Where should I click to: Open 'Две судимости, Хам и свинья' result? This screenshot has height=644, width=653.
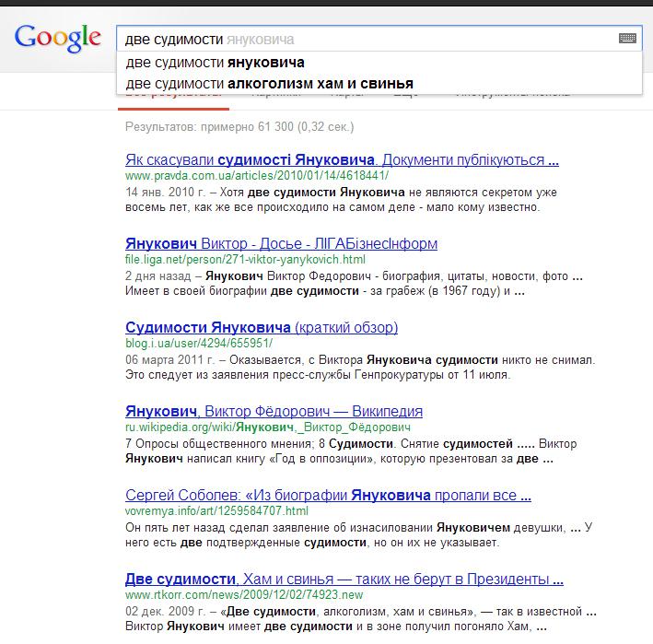(x=344, y=579)
